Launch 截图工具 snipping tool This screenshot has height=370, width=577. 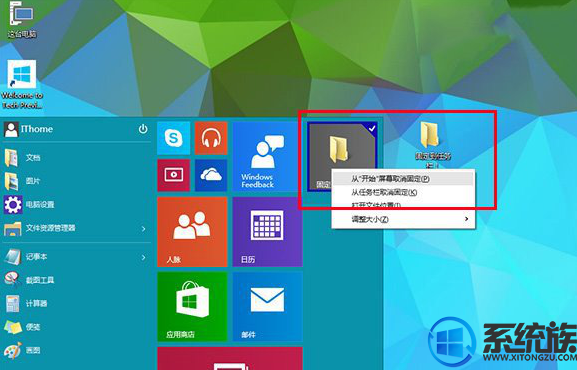(x=76, y=280)
